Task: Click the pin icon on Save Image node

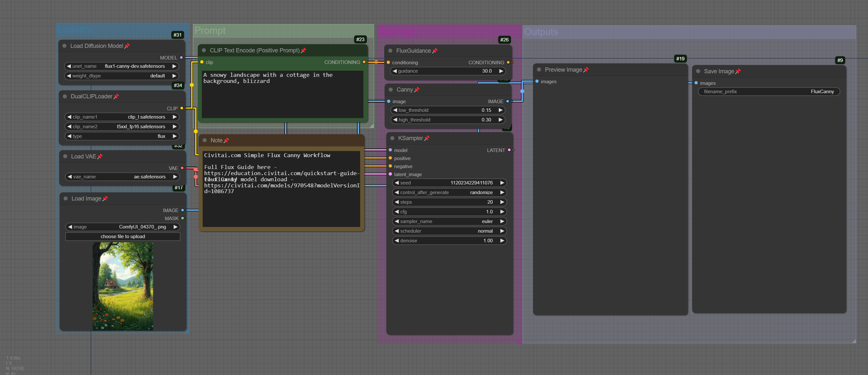Action: [x=738, y=71]
